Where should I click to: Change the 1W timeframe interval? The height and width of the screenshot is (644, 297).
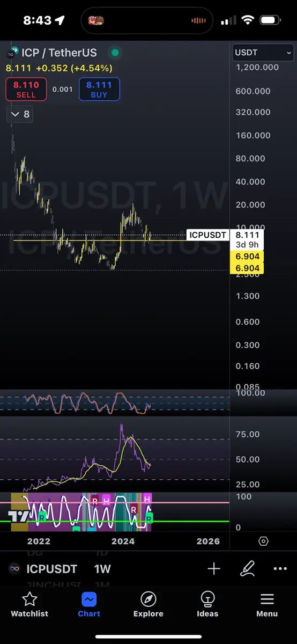(x=102, y=569)
